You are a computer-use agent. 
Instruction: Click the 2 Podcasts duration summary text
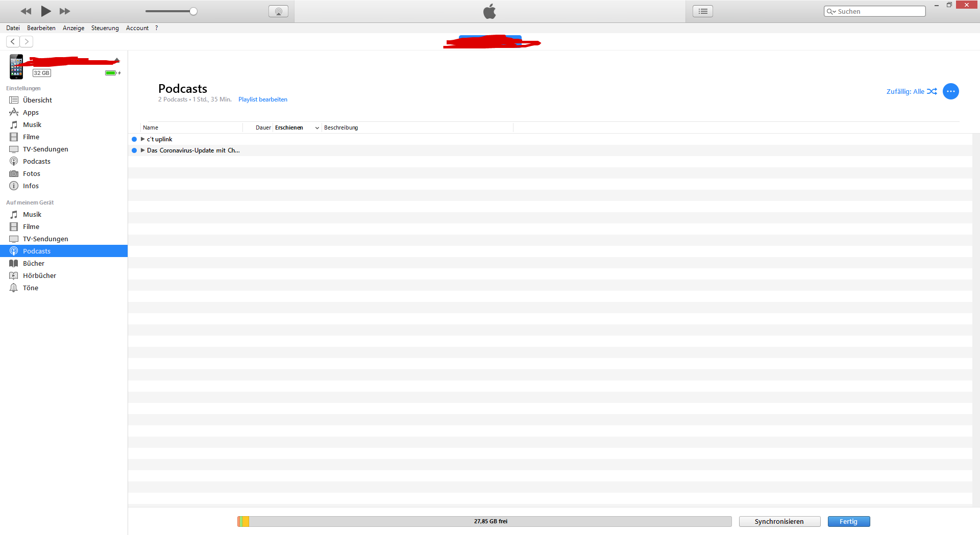(x=194, y=99)
